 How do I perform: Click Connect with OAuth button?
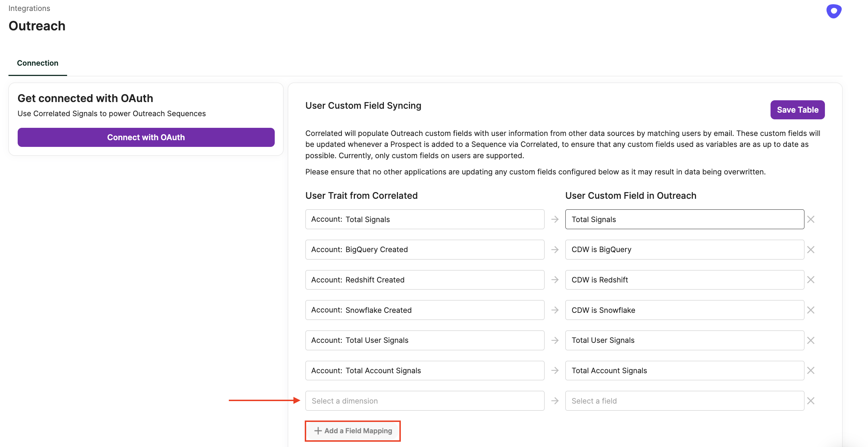(x=146, y=137)
